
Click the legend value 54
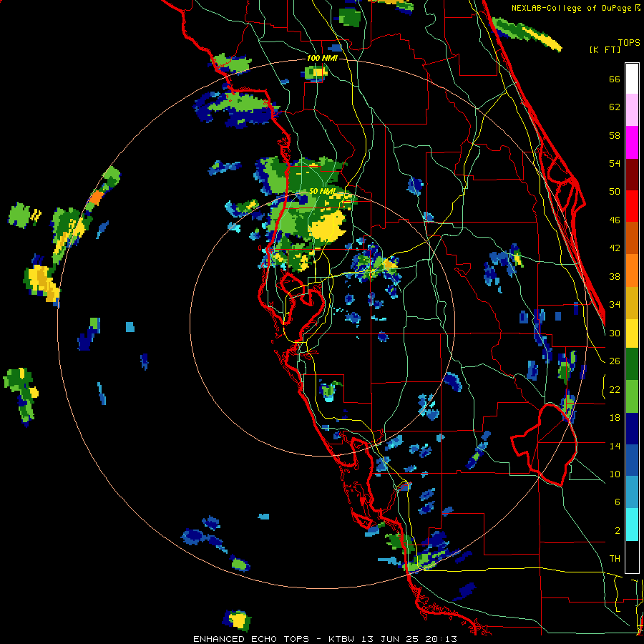(x=615, y=163)
